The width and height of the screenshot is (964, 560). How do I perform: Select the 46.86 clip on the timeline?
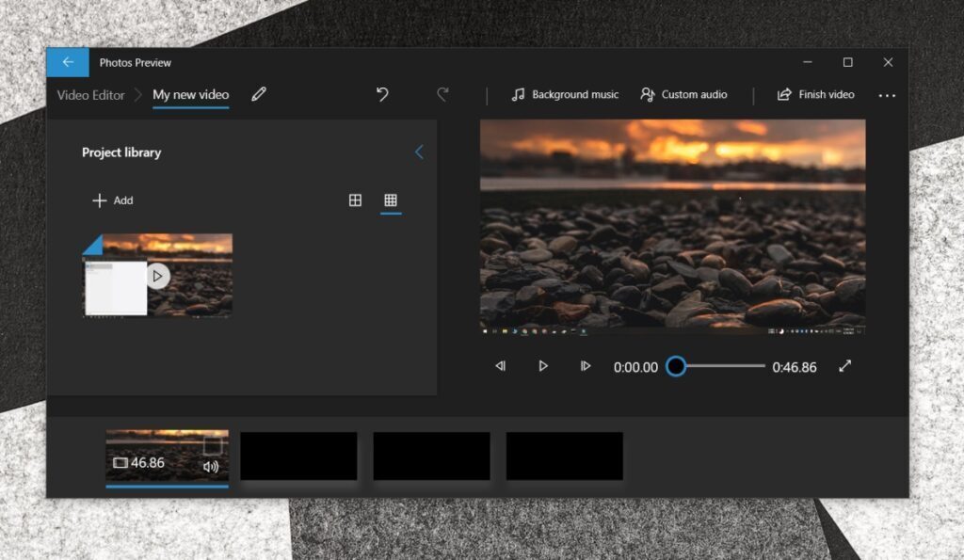tap(167, 455)
